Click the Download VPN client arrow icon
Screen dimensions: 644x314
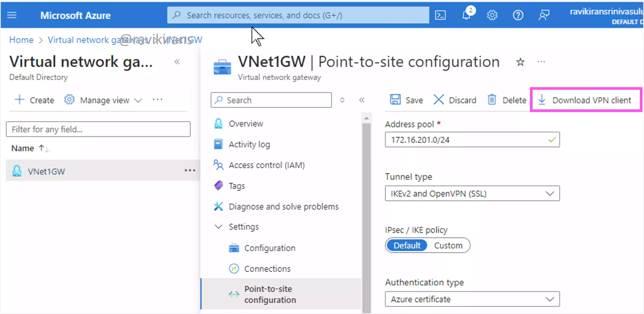[x=542, y=100]
